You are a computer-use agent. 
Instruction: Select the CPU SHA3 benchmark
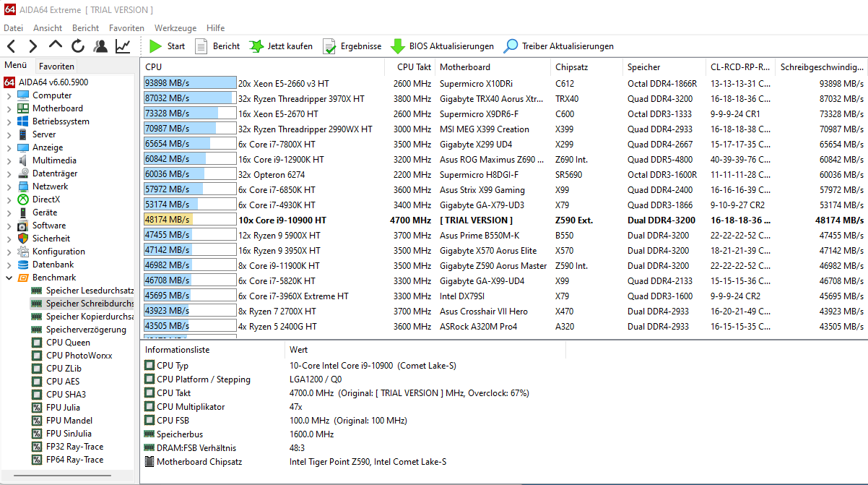(58, 395)
